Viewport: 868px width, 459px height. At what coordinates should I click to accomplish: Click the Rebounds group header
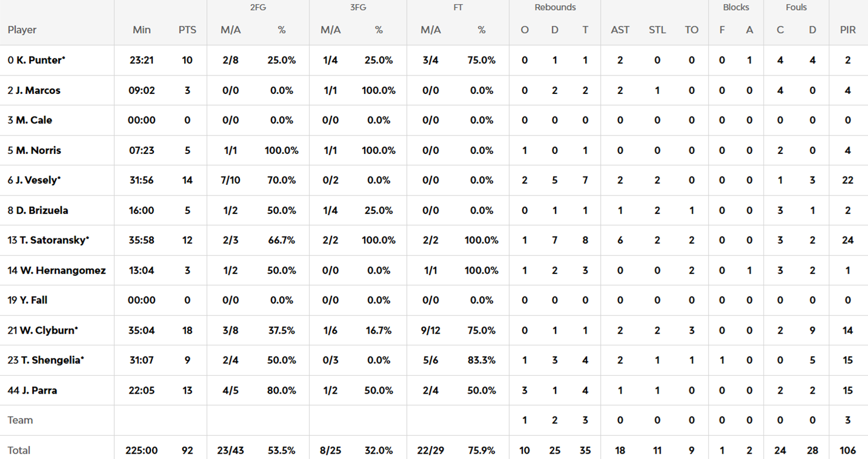coord(555,8)
